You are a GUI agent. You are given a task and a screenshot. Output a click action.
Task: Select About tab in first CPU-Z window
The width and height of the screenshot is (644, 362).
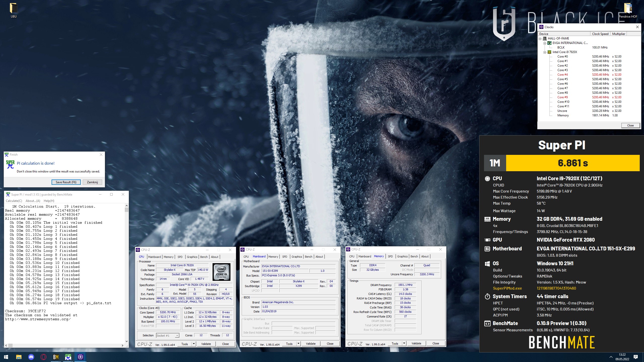pyautogui.click(x=215, y=257)
